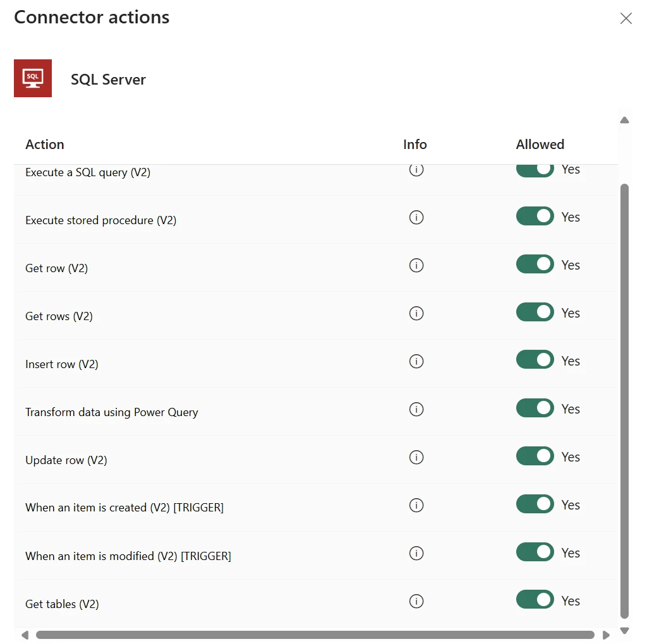Turn off Insert row (V2) allowed switch
The width and height of the screenshot is (647, 644).
(x=535, y=361)
